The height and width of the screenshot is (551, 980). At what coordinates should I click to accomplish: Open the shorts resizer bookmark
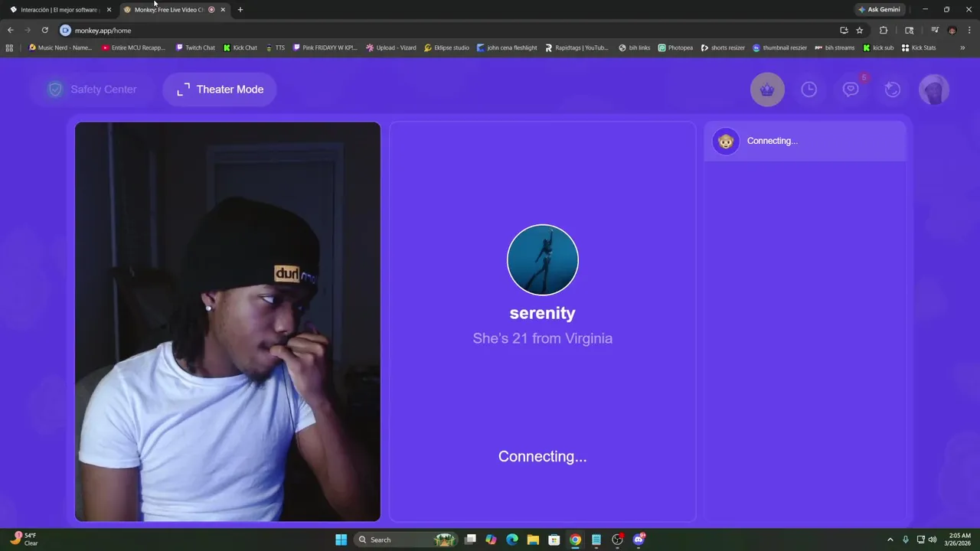click(x=723, y=47)
